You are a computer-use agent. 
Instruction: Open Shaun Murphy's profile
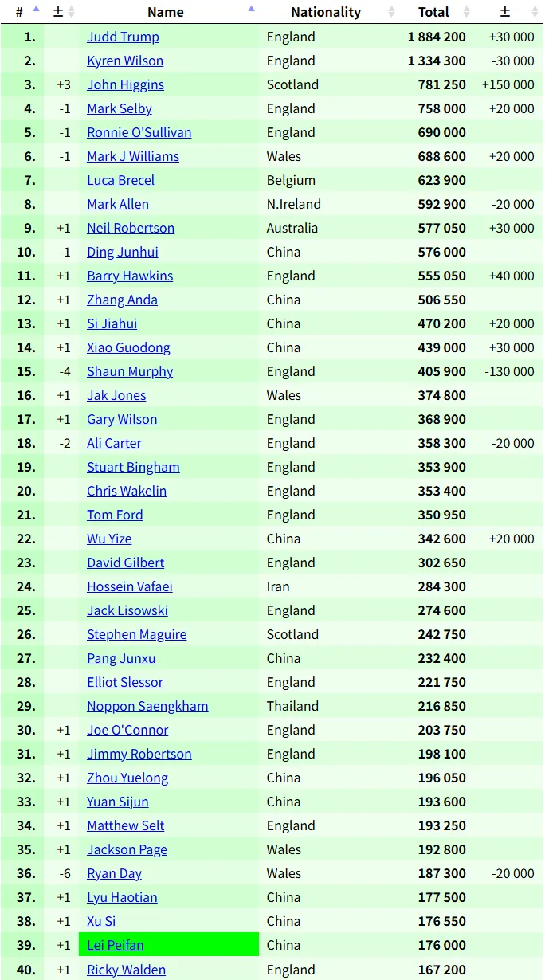(x=130, y=371)
